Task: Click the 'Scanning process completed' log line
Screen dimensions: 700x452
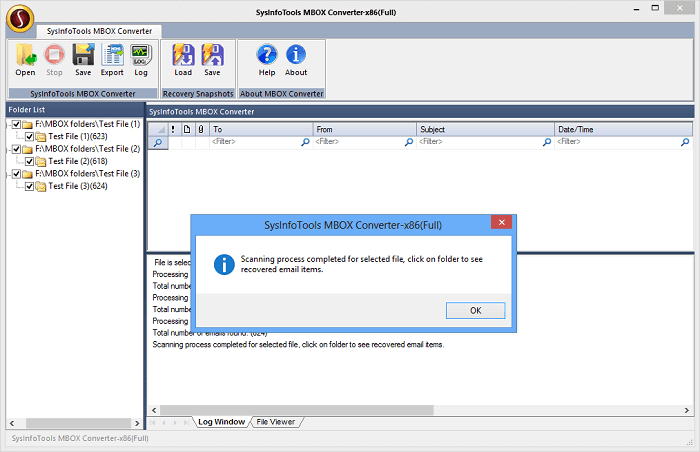Action: (298, 345)
